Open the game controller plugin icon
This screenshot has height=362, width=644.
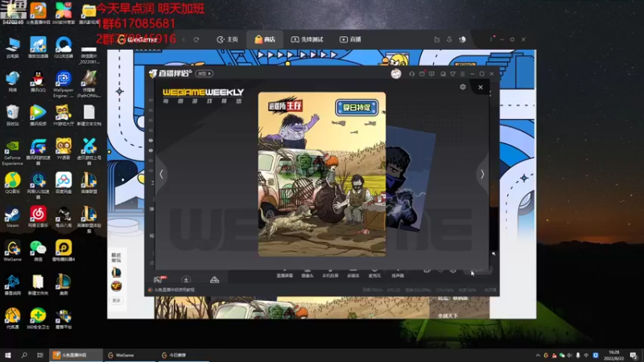tap(214, 280)
